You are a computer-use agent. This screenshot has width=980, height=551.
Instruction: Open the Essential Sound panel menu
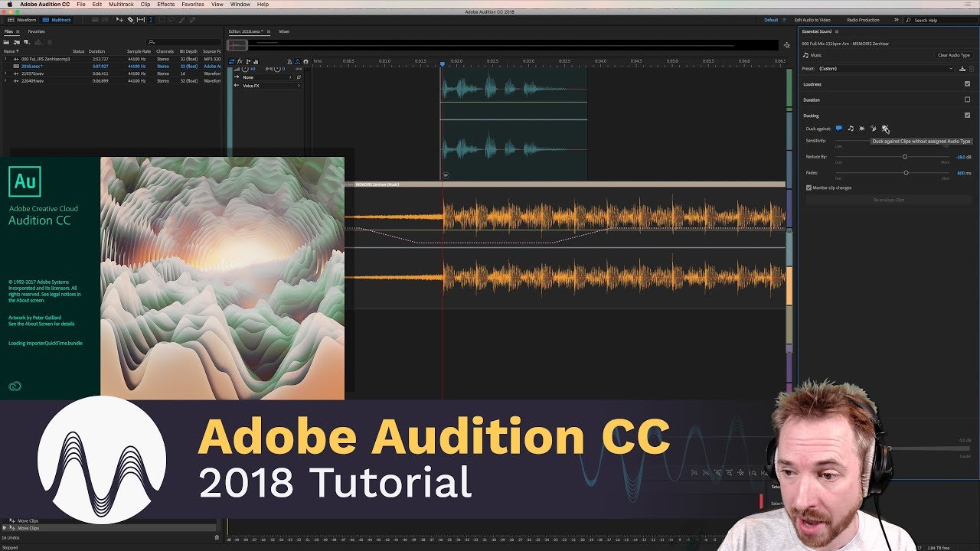837,31
